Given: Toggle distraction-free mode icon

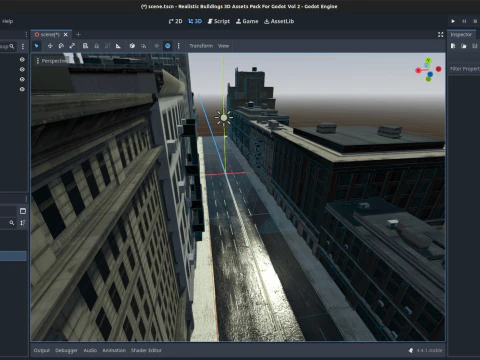Looking at the screenshot, I should [x=441, y=35].
